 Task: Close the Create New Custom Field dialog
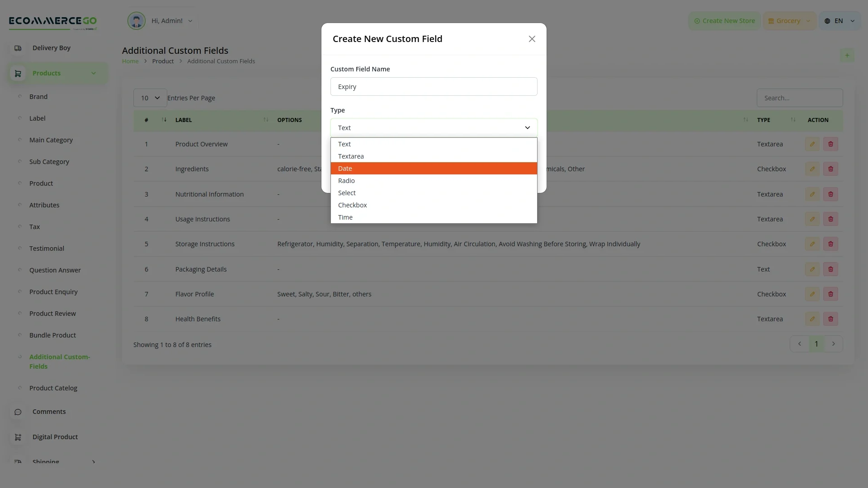(532, 39)
